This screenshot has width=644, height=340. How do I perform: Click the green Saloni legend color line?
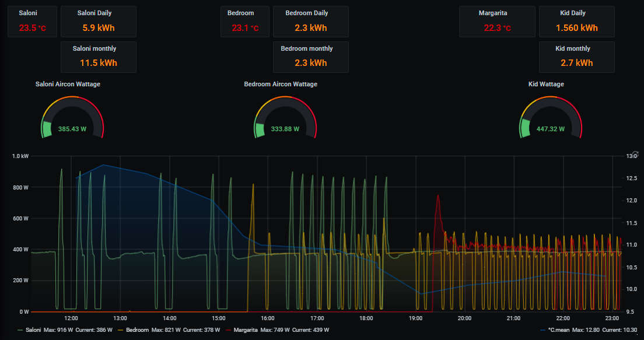coord(20,330)
